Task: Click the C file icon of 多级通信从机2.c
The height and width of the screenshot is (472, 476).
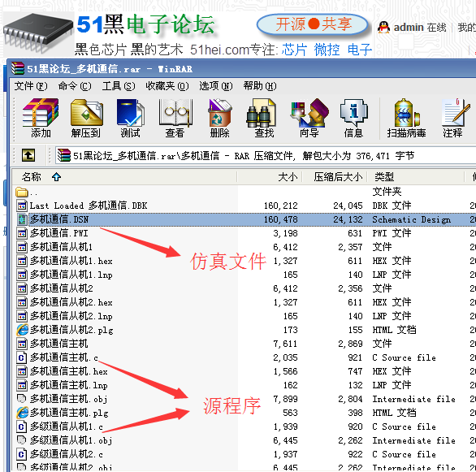Action: [x=22, y=454]
